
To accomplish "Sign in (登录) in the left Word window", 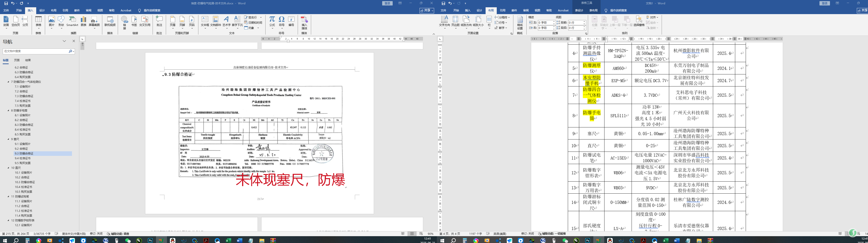I will click(x=387, y=3).
